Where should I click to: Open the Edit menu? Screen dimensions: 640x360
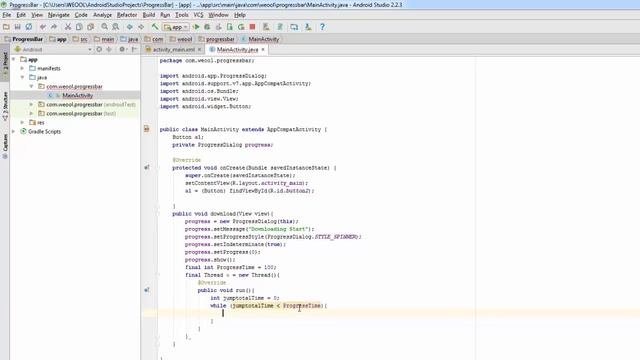point(21,15)
